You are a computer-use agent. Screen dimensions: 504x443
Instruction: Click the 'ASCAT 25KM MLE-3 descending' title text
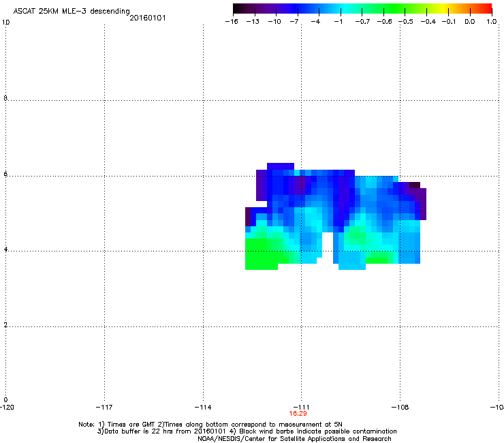click(x=72, y=12)
